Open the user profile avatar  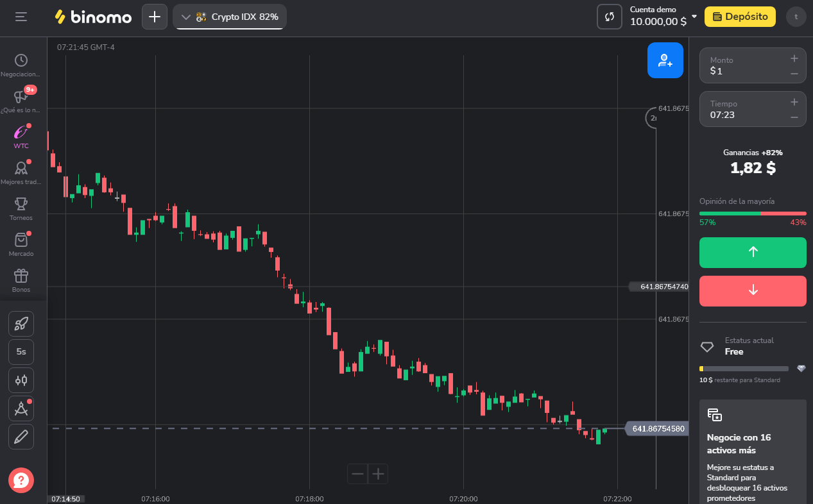point(796,17)
